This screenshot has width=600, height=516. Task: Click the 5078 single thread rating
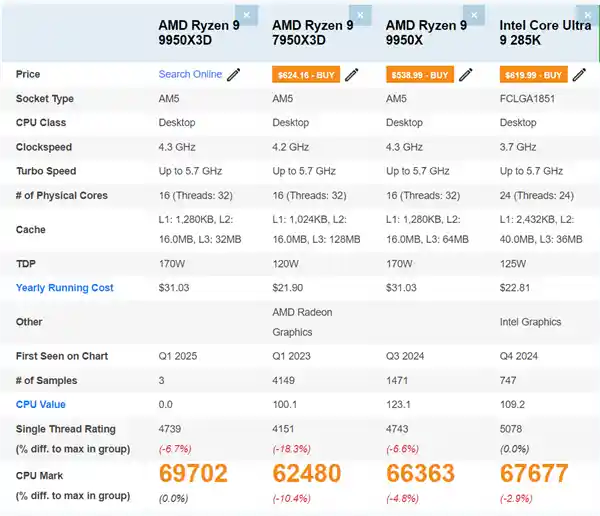pyautogui.click(x=510, y=429)
